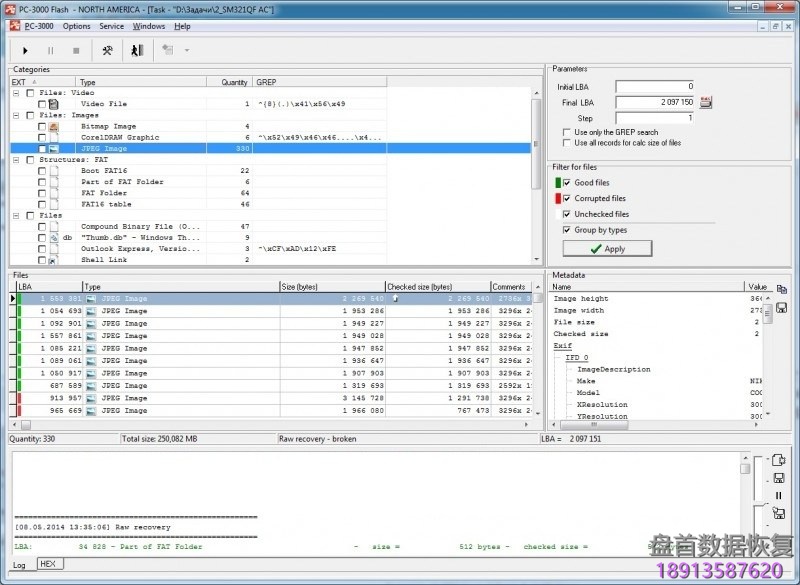Uncheck the Corrupted files filter
Screen dimensions: 800x585
point(567,198)
